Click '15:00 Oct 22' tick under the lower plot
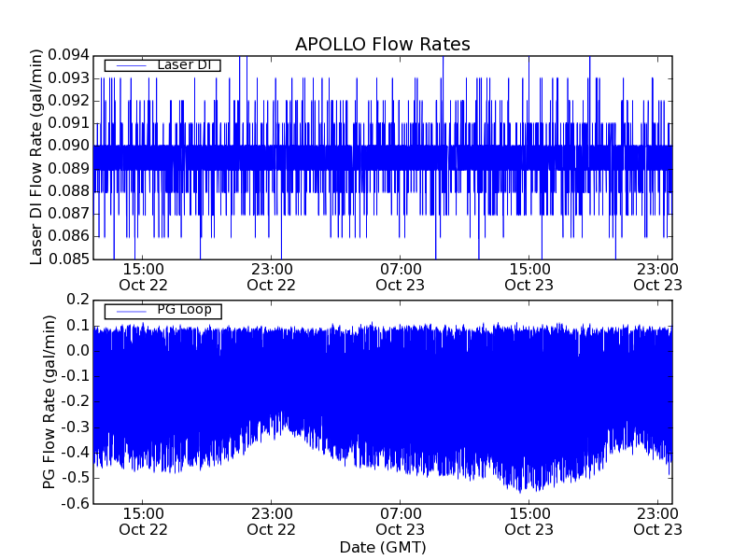Screen dimensions: 747x560 point(143,521)
